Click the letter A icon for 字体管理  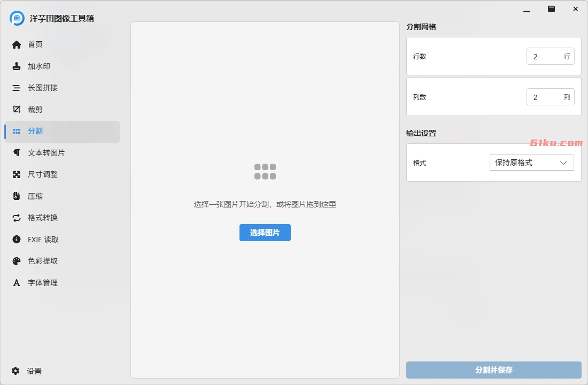(17, 282)
